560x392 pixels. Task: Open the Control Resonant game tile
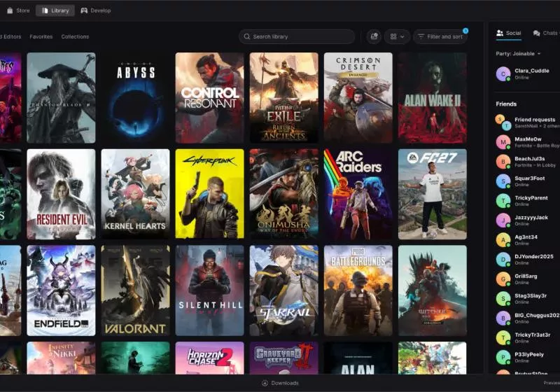[x=209, y=98]
